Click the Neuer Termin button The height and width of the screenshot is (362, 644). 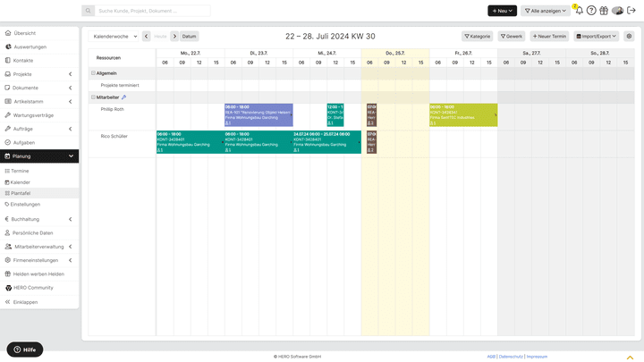point(549,37)
